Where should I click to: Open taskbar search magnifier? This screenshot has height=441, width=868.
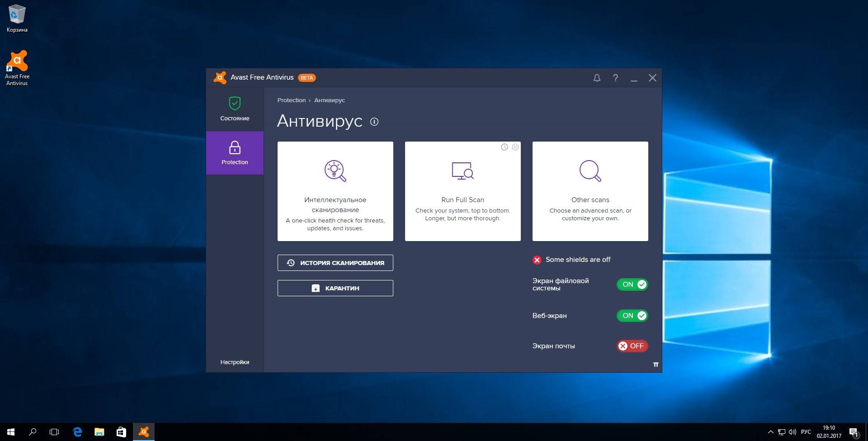point(33,432)
